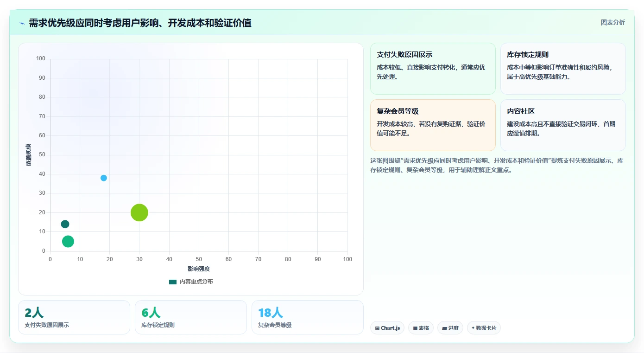Click the main title 需求优先级应同时考虑用户影响
The width and height of the screenshot is (644, 353).
(140, 23)
